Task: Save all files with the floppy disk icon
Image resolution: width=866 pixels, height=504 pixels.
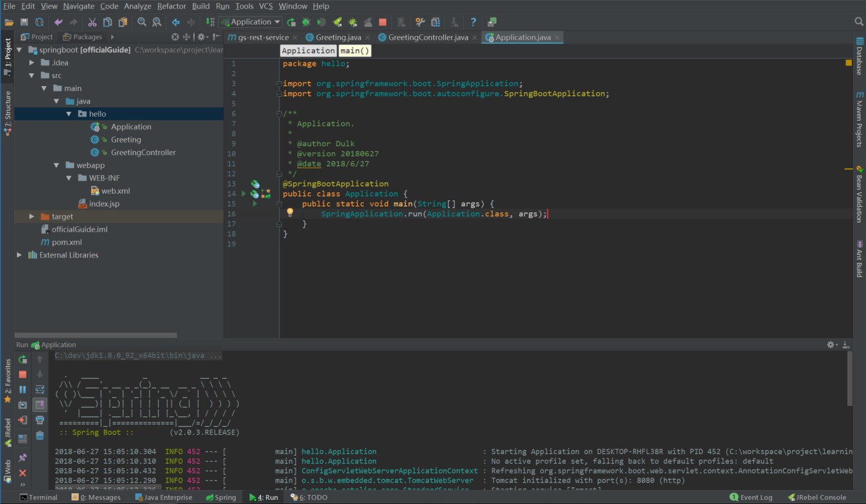Action: [x=24, y=22]
